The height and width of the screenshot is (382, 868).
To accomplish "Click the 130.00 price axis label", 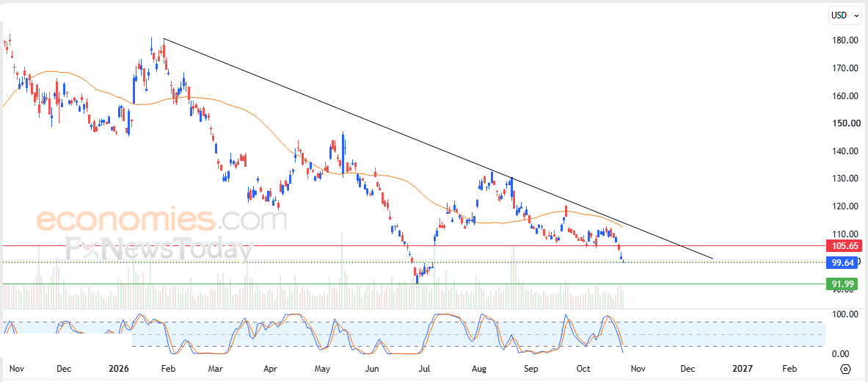I will tap(845, 179).
